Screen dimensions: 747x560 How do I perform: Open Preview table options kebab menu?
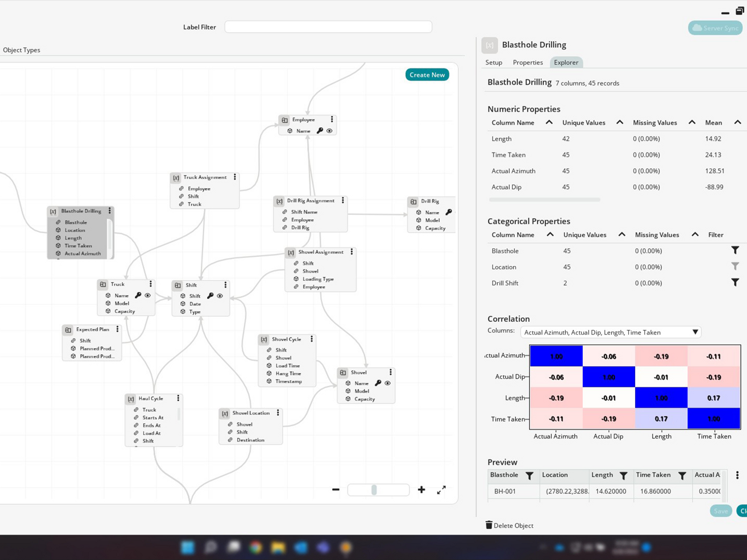tap(737, 475)
